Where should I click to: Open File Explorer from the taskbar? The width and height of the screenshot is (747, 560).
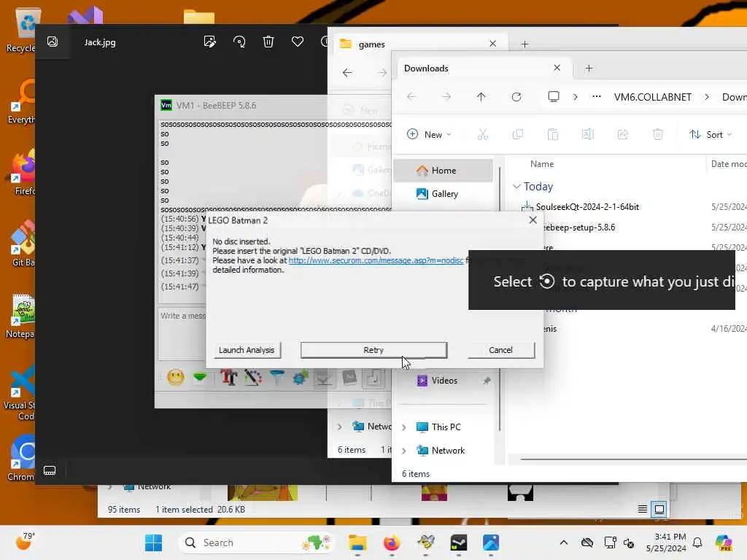(357, 542)
